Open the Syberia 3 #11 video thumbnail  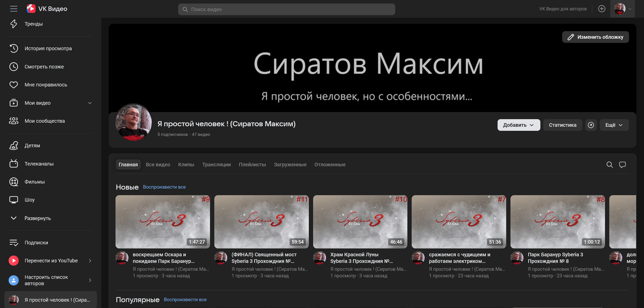261,221
